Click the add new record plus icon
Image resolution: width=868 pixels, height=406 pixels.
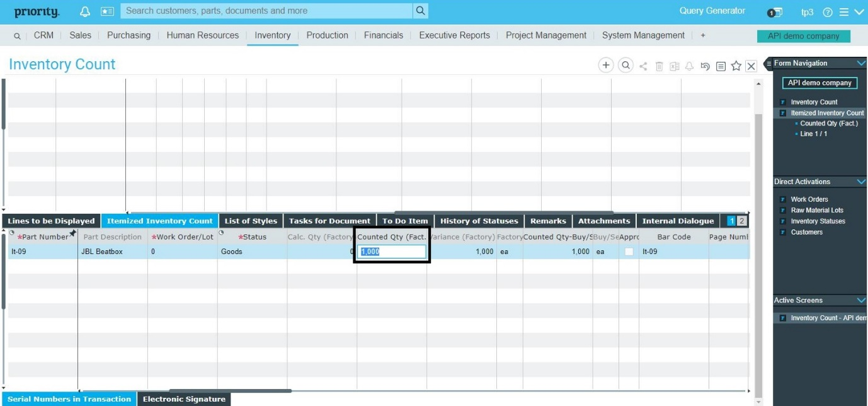tap(605, 66)
